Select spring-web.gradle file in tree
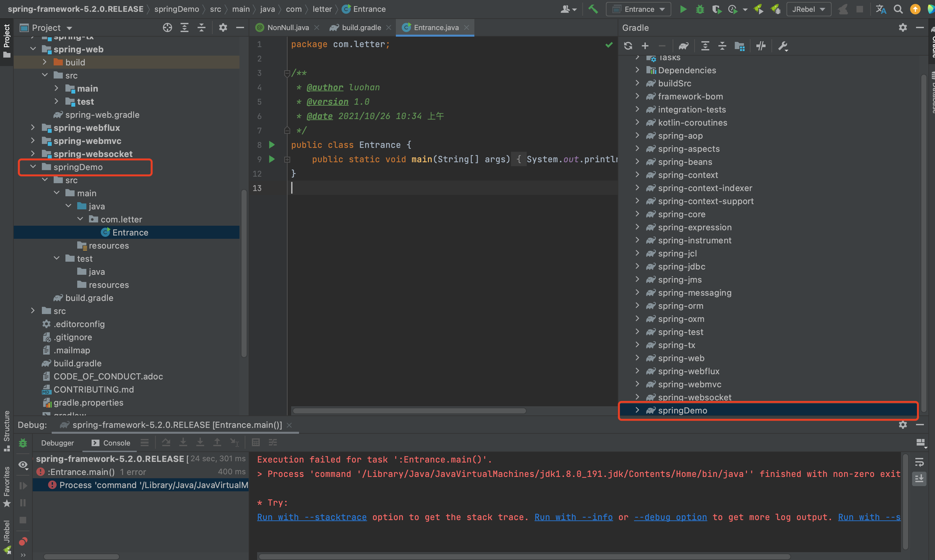The image size is (935, 560). (x=102, y=114)
